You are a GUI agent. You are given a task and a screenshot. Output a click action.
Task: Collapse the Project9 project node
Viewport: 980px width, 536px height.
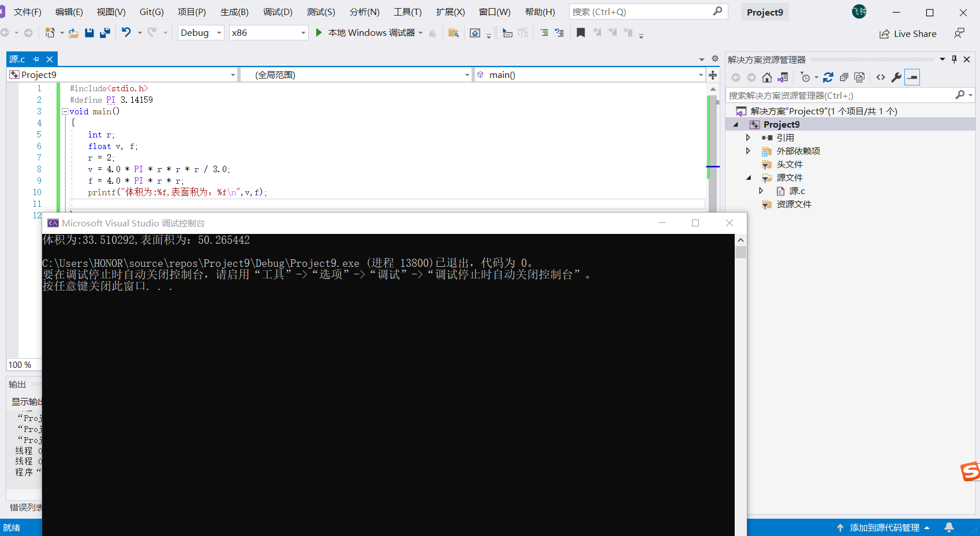pos(736,125)
